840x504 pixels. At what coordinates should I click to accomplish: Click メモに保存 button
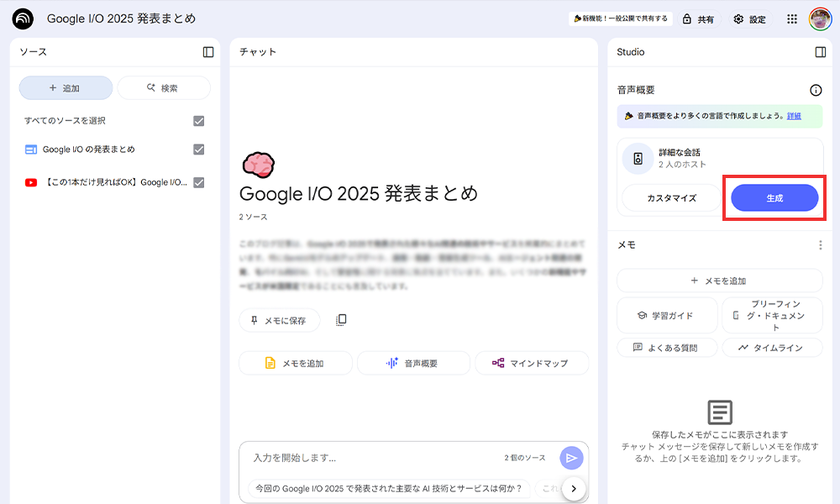279,320
